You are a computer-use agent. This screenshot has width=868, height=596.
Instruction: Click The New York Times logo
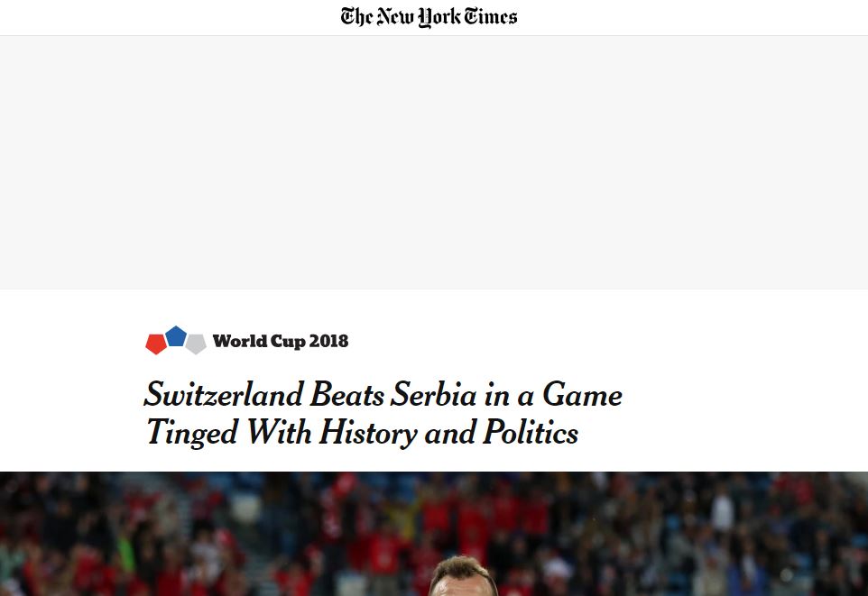point(429,17)
